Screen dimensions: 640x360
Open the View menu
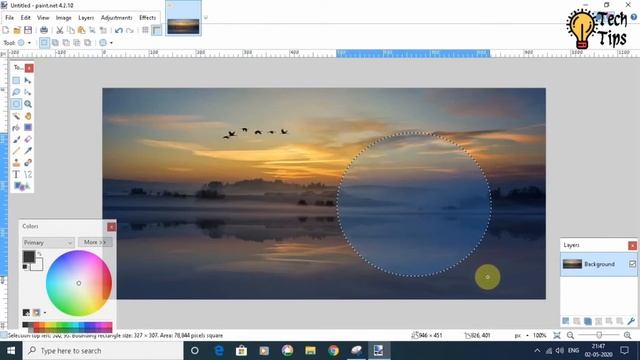tap(43, 18)
